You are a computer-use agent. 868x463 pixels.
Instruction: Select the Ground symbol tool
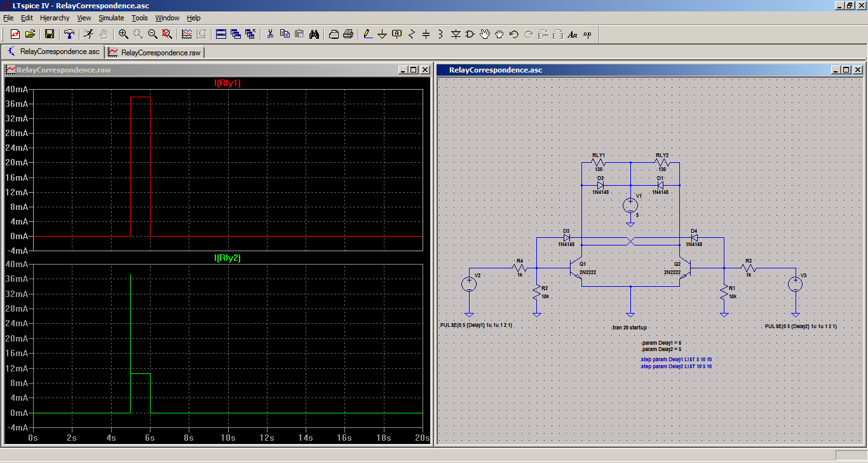[x=382, y=34]
